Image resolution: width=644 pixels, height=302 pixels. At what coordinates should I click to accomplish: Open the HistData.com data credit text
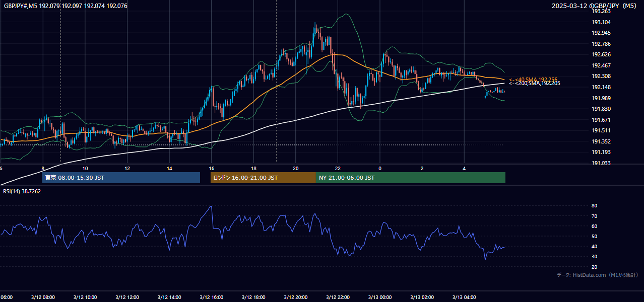click(x=598, y=275)
